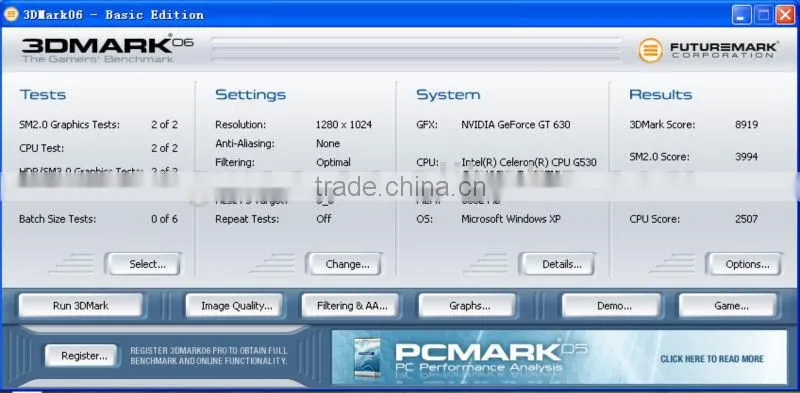
Task: Click the Anti-Aliasing value None
Action: click(x=328, y=143)
